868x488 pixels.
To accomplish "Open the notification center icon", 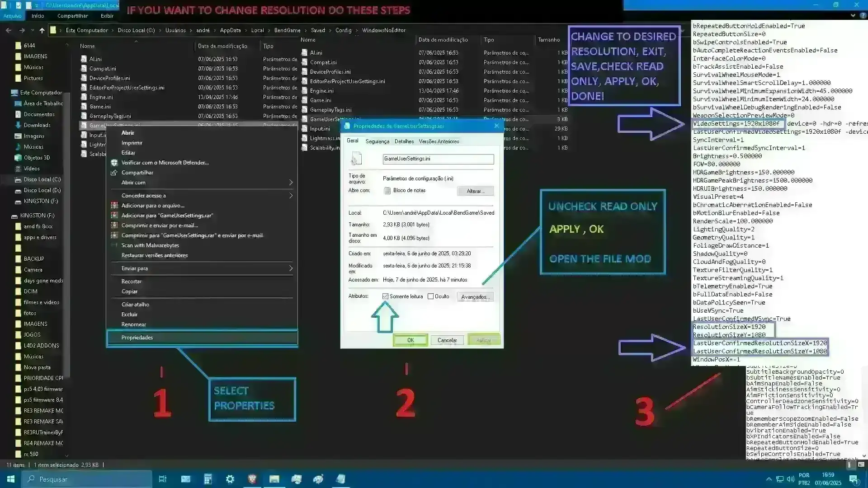I will 854,479.
